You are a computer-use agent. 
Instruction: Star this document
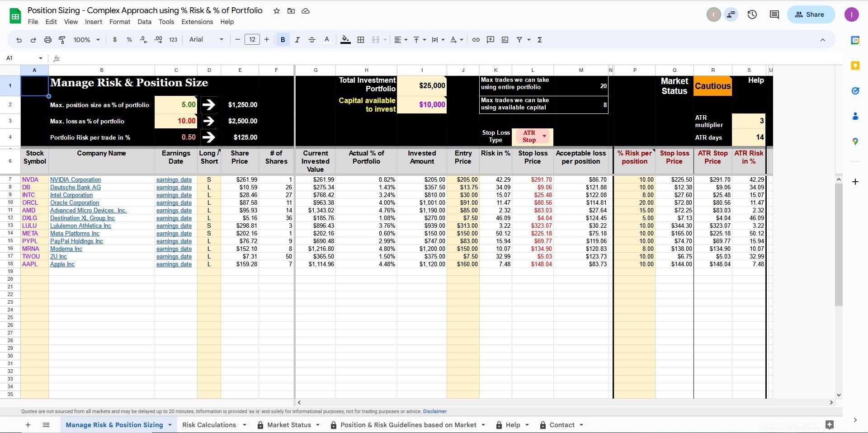point(277,11)
